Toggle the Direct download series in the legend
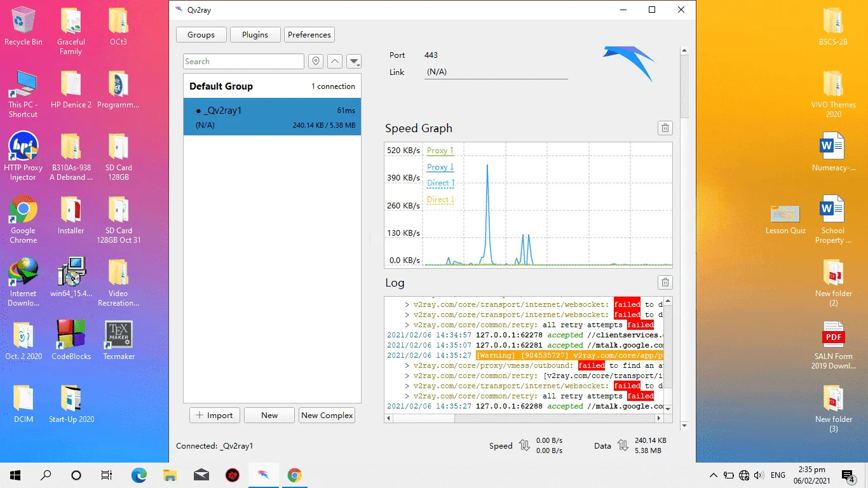868x488 pixels. pos(441,200)
